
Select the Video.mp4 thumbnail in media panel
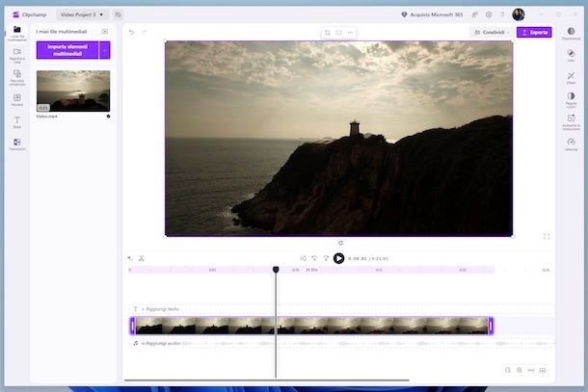tap(73, 91)
